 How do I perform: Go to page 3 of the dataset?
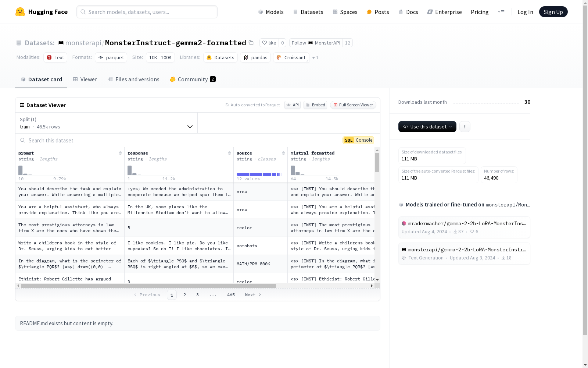(x=197, y=295)
